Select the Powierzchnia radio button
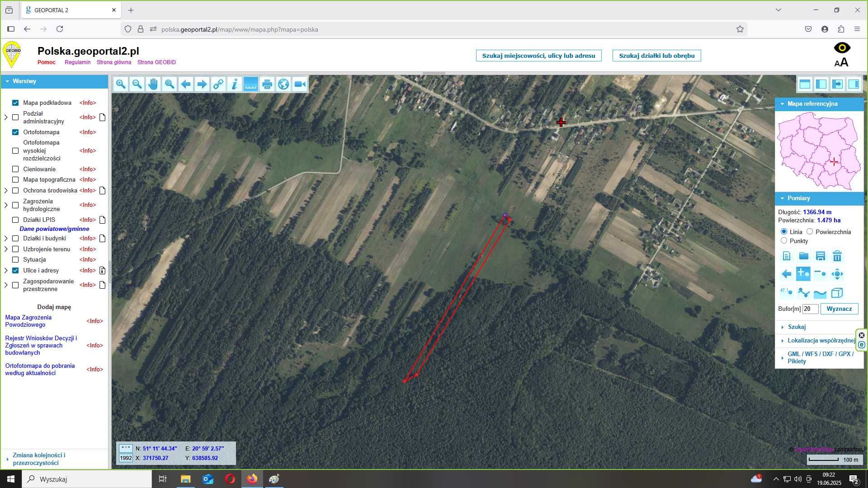 [810, 231]
